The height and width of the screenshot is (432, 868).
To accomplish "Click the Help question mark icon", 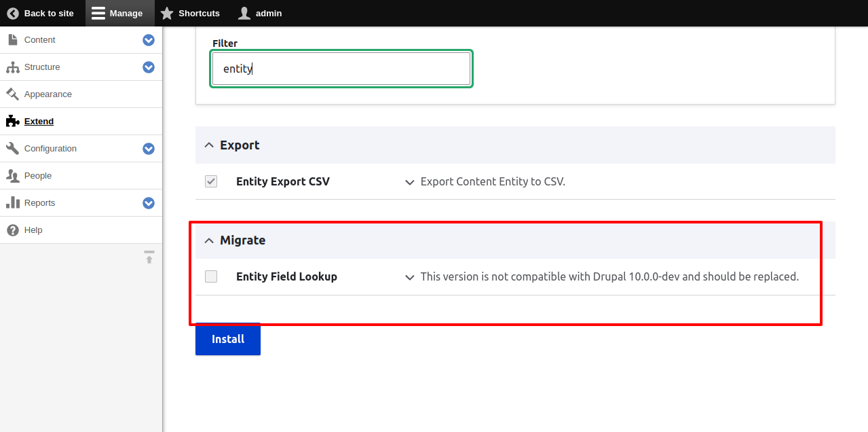I will 12,230.
